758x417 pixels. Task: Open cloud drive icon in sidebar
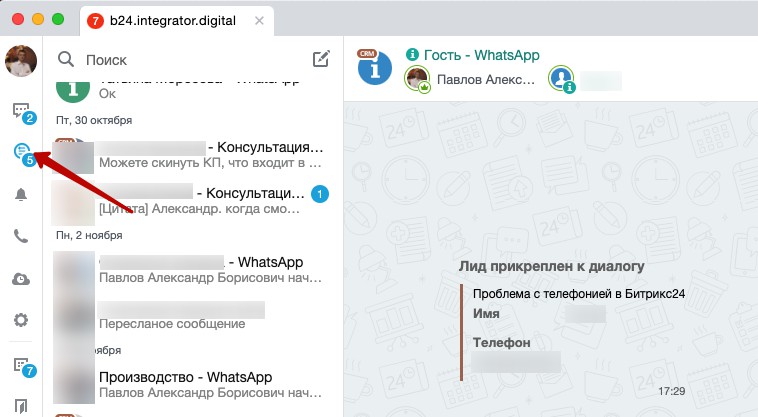coord(21,279)
